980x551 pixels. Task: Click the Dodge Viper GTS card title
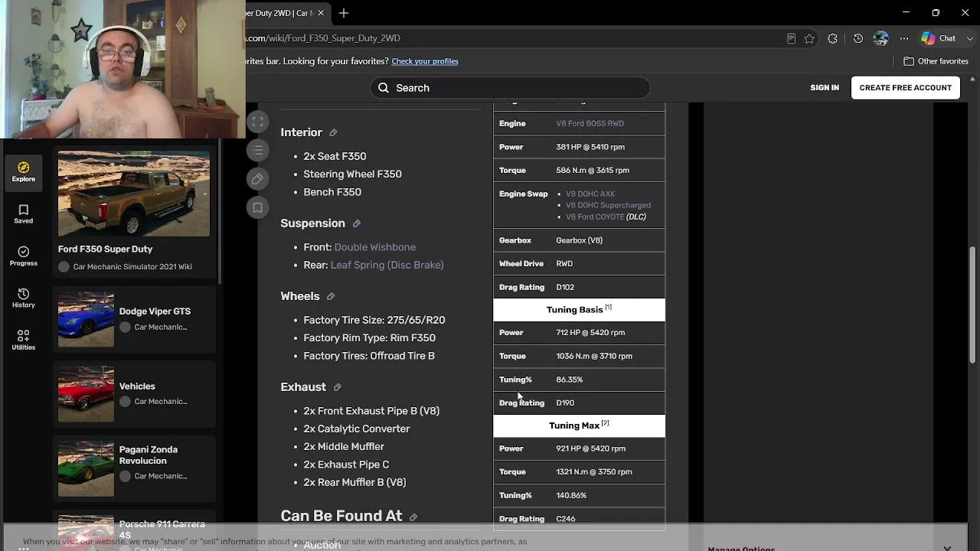(x=155, y=311)
